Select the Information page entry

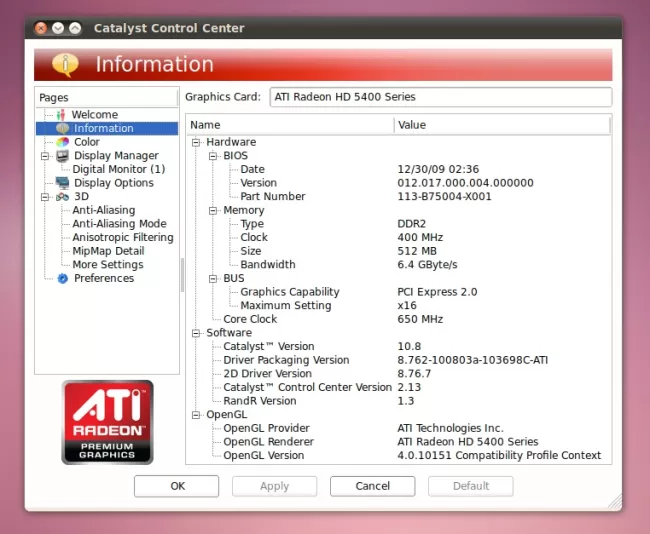[x=107, y=128]
